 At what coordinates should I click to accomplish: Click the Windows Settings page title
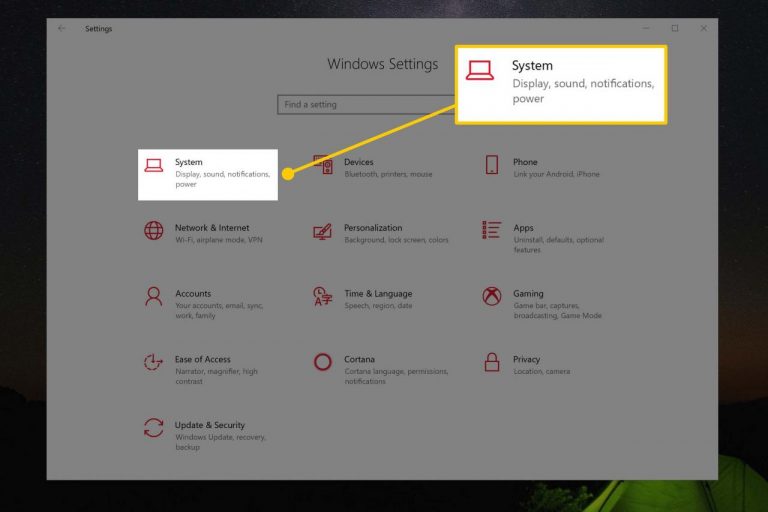[x=383, y=64]
